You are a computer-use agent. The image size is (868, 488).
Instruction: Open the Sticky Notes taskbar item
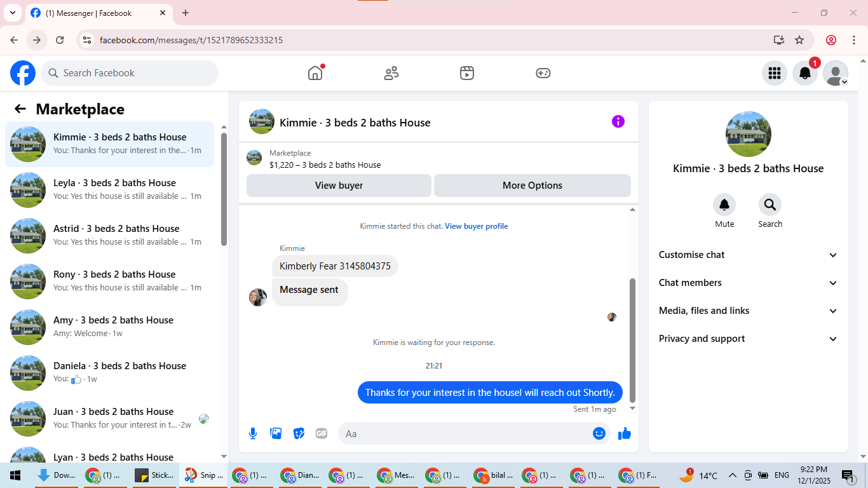154,475
